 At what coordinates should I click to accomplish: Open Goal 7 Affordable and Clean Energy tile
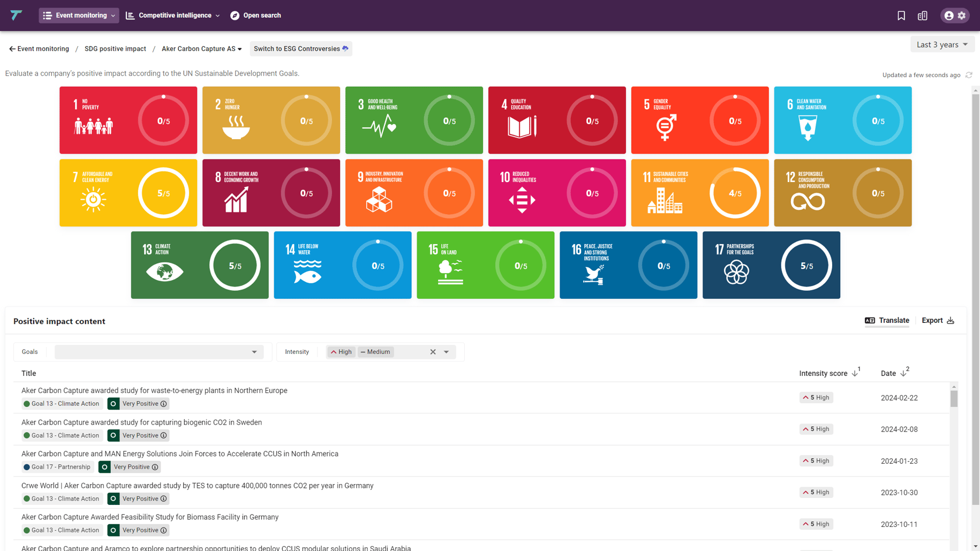point(128,193)
